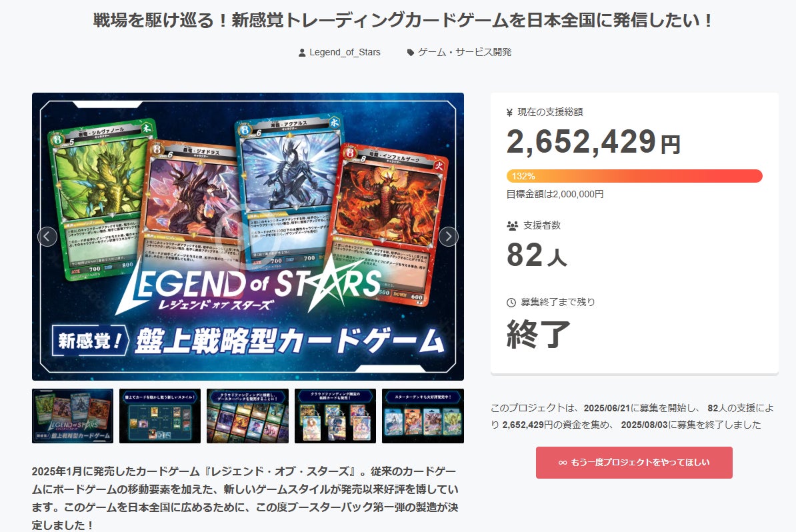Select the first thumbnail with the logo

(73, 416)
